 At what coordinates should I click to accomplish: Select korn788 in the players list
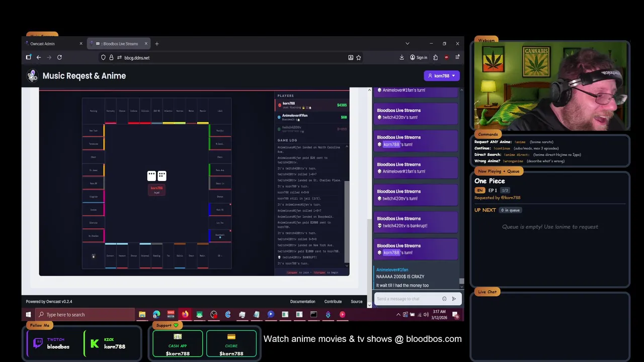(x=312, y=105)
